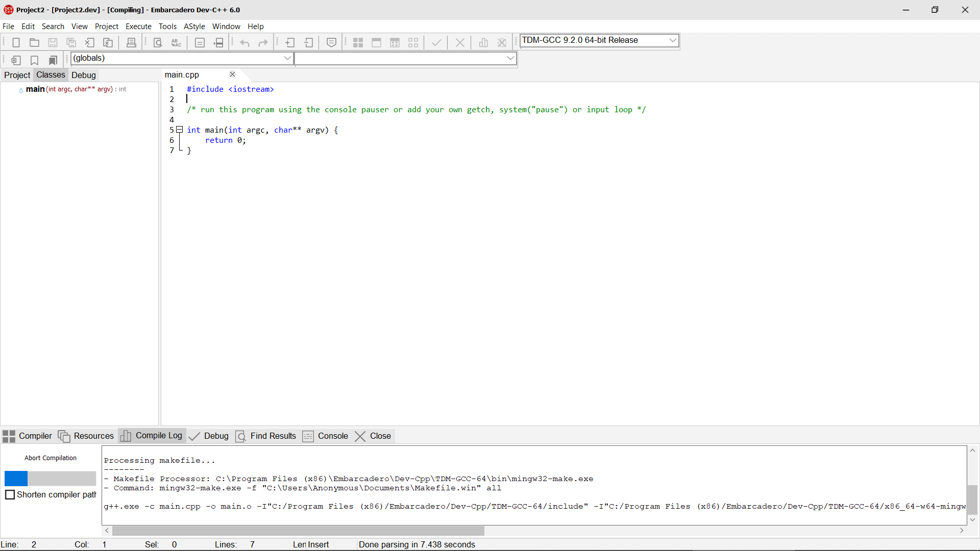Unindent the selected lines
This screenshot has width=980, height=551.
(308, 43)
